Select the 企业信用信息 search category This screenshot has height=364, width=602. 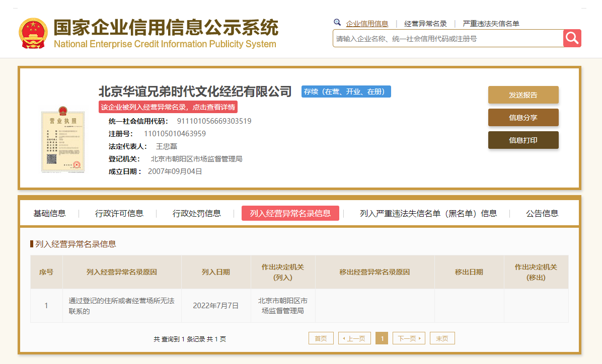pyautogui.click(x=366, y=24)
